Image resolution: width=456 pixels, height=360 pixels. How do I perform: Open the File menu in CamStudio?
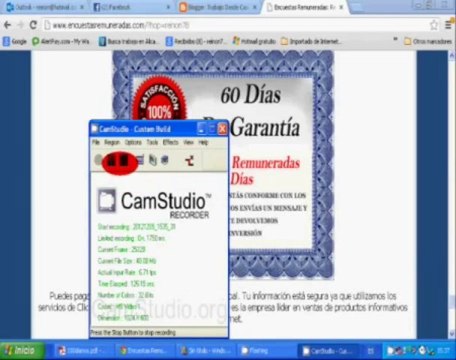click(96, 142)
